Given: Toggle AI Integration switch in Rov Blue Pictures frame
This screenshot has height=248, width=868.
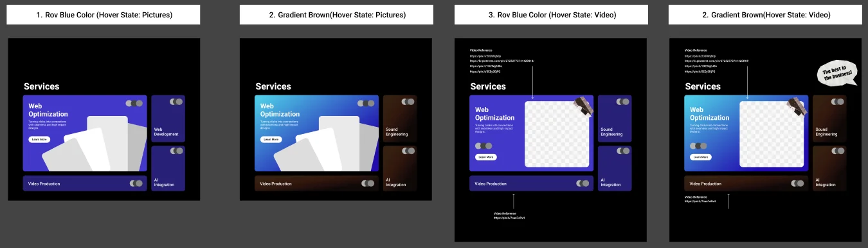Looking at the screenshot, I should coord(176,151).
